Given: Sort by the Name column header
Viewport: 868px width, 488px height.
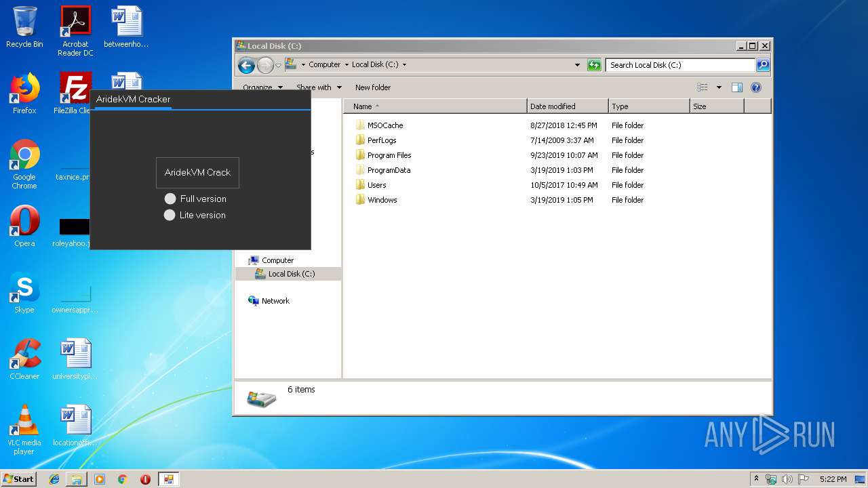Looking at the screenshot, I should pos(435,106).
